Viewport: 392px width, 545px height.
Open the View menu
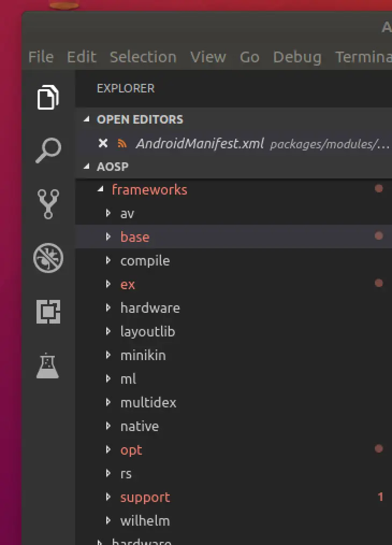[208, 56]
